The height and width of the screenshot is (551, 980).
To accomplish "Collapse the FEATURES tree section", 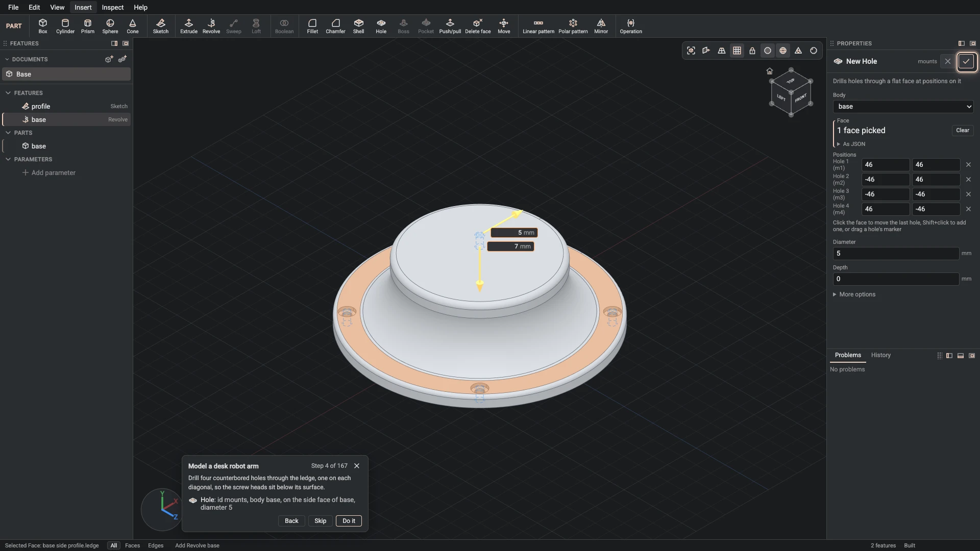I will 8,93.
